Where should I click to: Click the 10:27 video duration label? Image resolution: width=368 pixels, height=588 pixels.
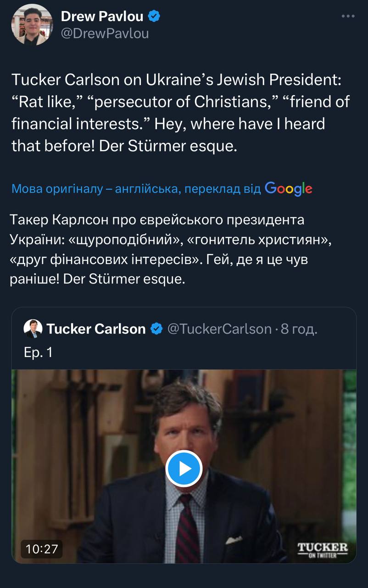41,548
